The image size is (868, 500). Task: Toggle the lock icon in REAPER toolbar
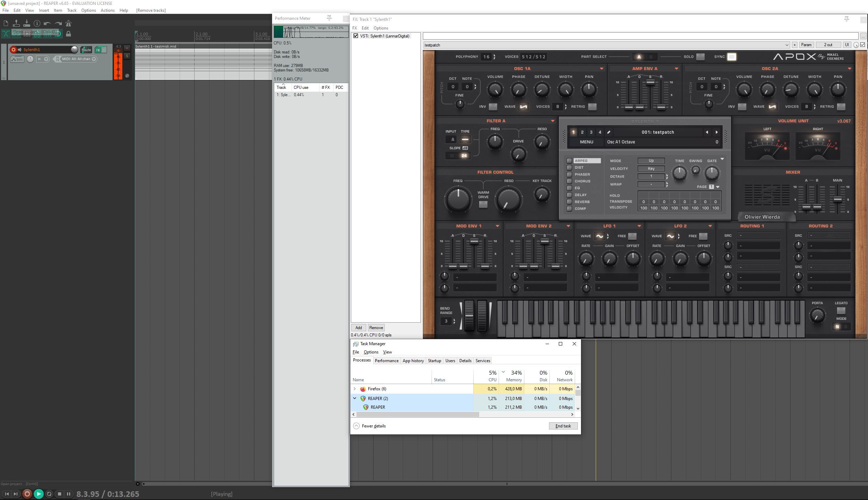68,34
